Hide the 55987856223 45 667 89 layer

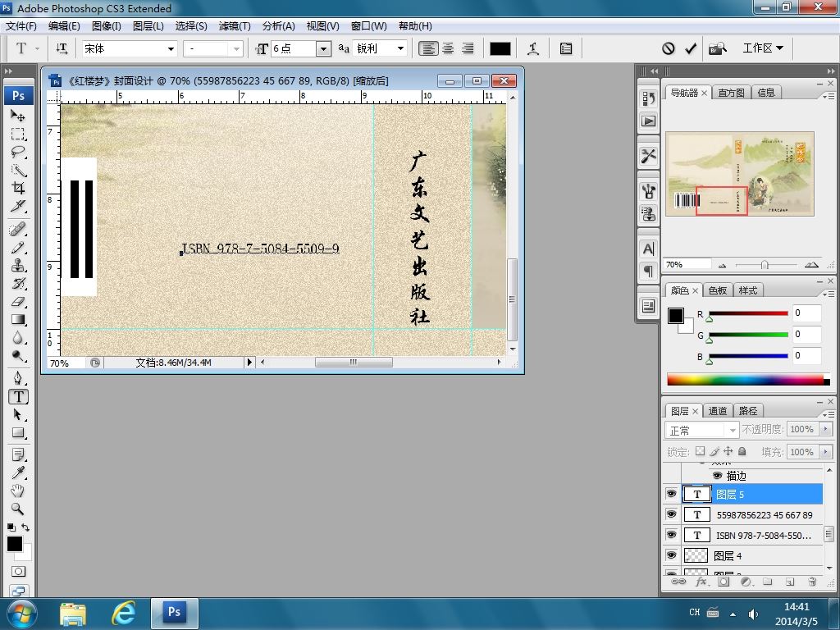[x=671, y=514]
